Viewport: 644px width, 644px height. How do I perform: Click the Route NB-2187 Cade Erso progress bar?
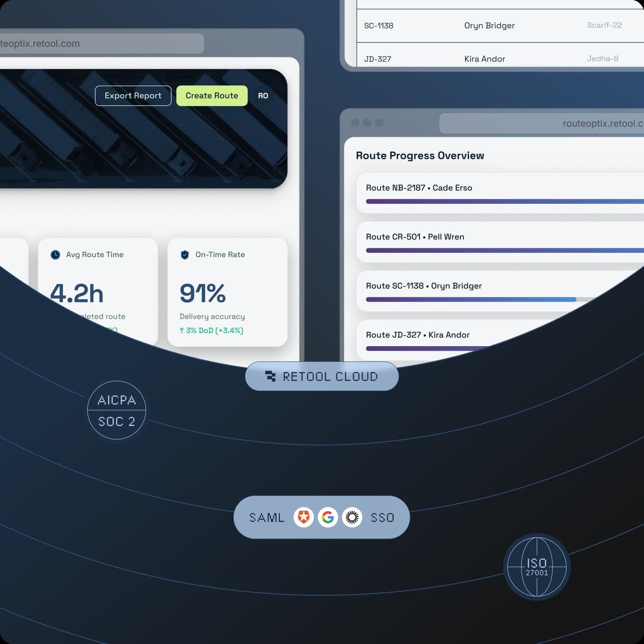505,202
